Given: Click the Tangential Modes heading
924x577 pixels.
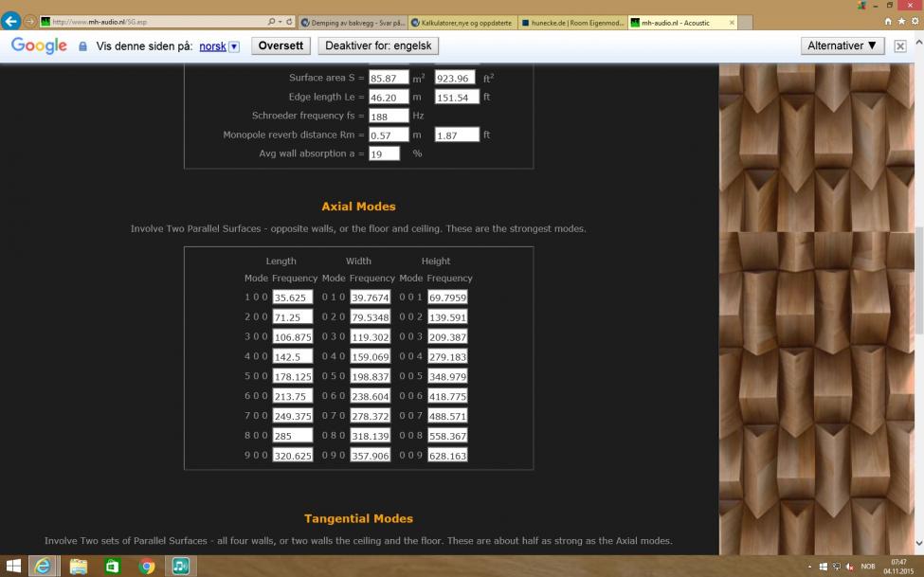Looking at the screenshot, I should 358,518.
